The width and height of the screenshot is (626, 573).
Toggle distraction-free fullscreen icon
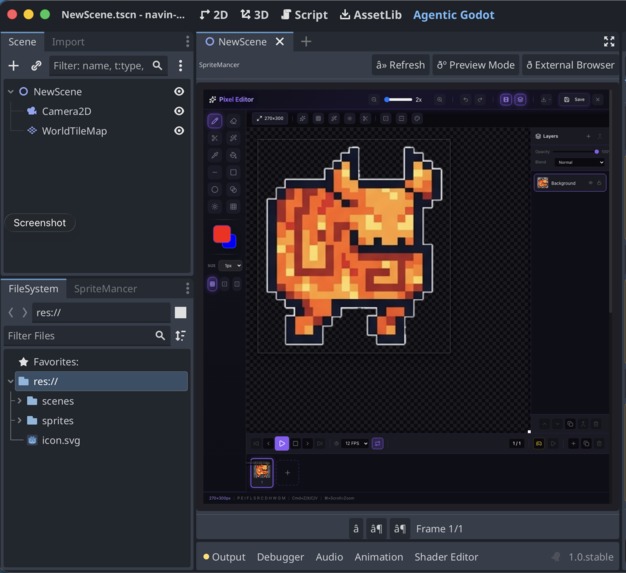[x=609, y=41]
